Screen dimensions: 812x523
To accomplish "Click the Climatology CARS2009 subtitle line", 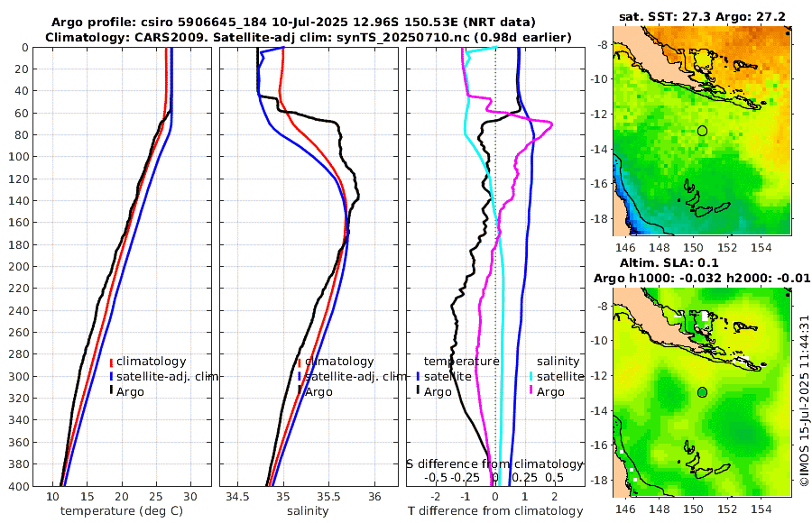I will pyautogui.click(x=309, y=37).
